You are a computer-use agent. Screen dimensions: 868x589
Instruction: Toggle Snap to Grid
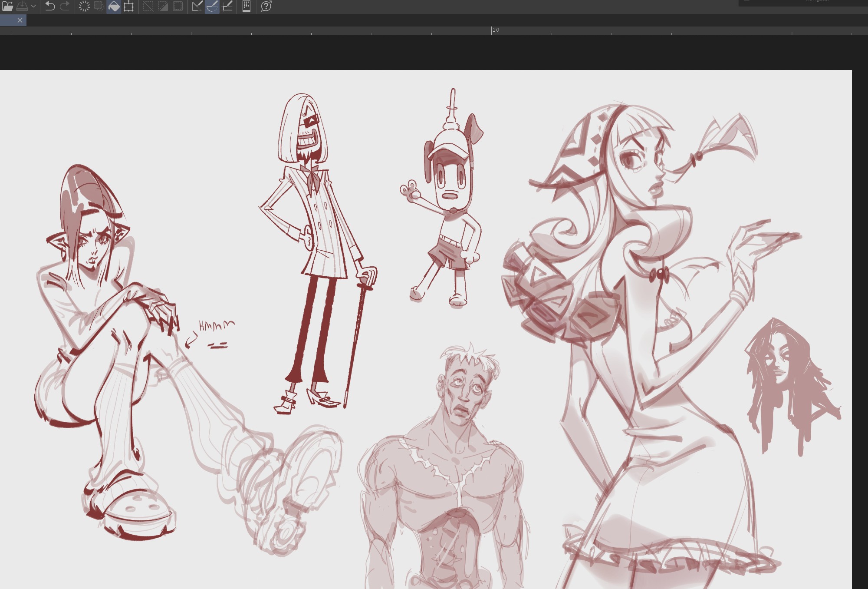coord(227,6)
